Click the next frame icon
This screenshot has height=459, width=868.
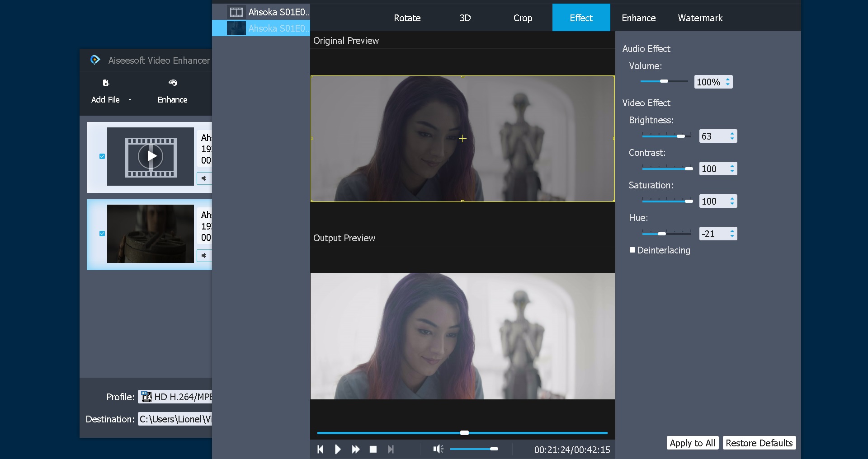(391, 449)
